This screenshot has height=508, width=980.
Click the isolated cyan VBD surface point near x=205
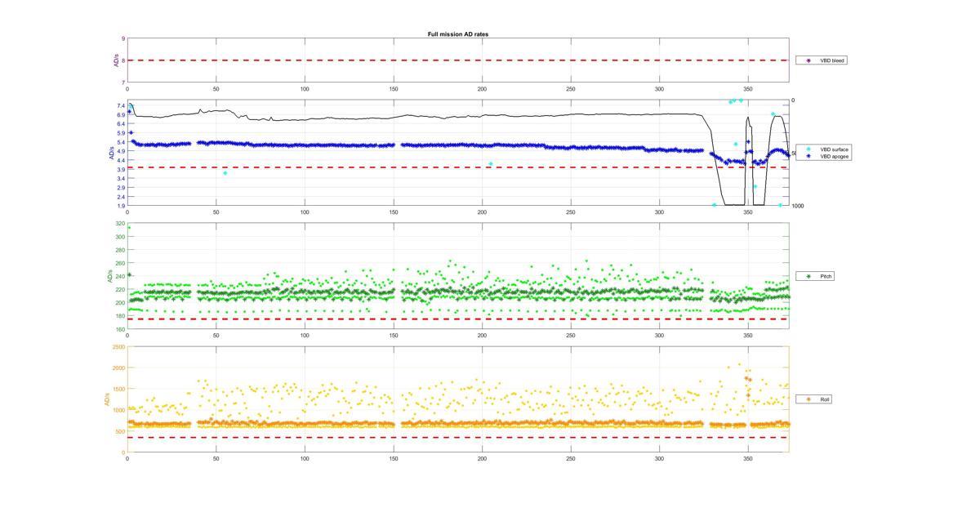tap(491, 164)
